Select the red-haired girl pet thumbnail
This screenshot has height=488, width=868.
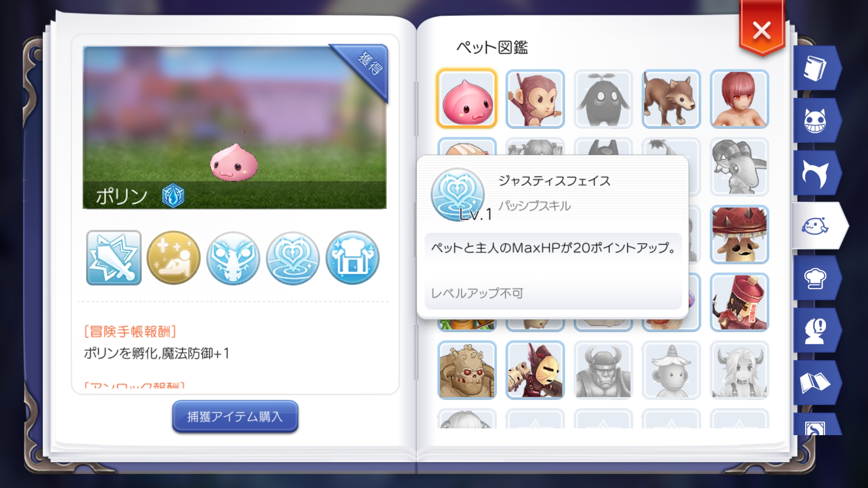point(740,99)
